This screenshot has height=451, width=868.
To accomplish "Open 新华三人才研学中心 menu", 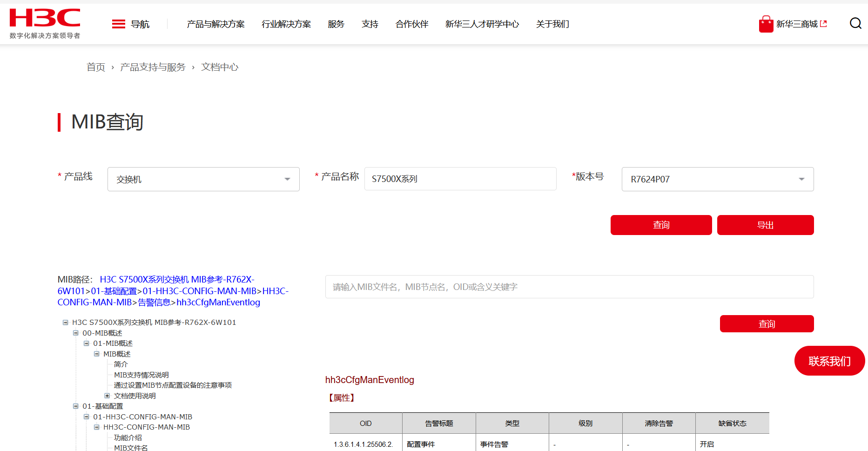I will pos(482,24).
